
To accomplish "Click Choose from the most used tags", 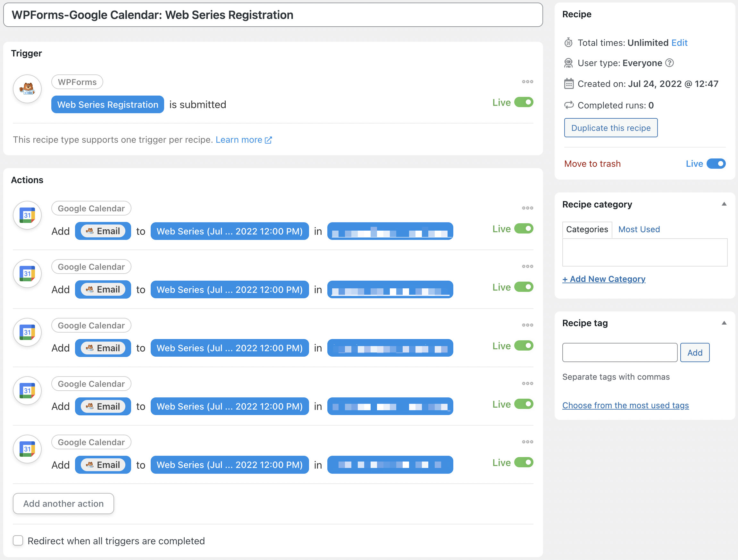I will click(625, 405).
